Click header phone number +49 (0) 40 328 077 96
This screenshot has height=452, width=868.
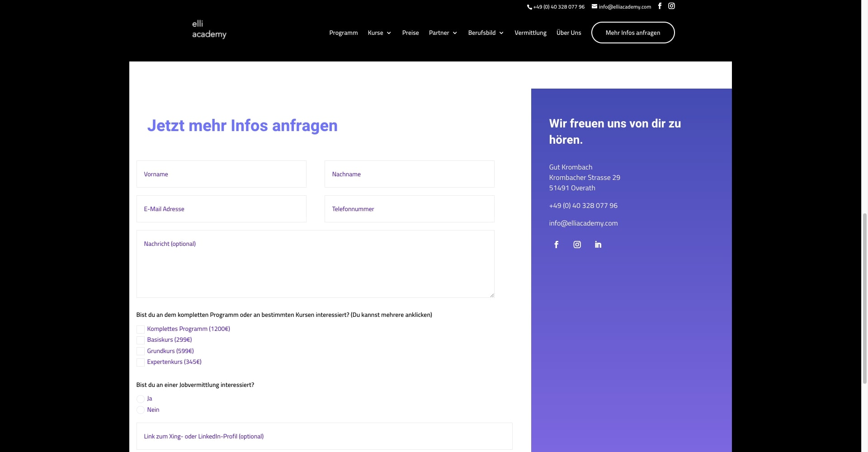click(x=559, y=7)
